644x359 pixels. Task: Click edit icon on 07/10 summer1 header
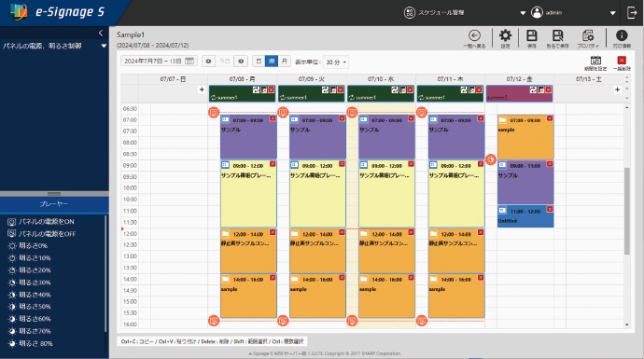click(x=402, y=90)
